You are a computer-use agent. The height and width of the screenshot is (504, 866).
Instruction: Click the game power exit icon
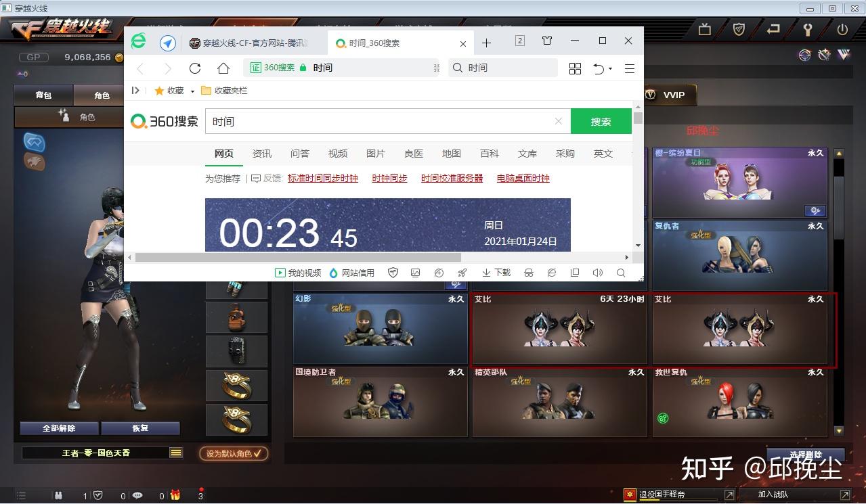pos(842,29)
